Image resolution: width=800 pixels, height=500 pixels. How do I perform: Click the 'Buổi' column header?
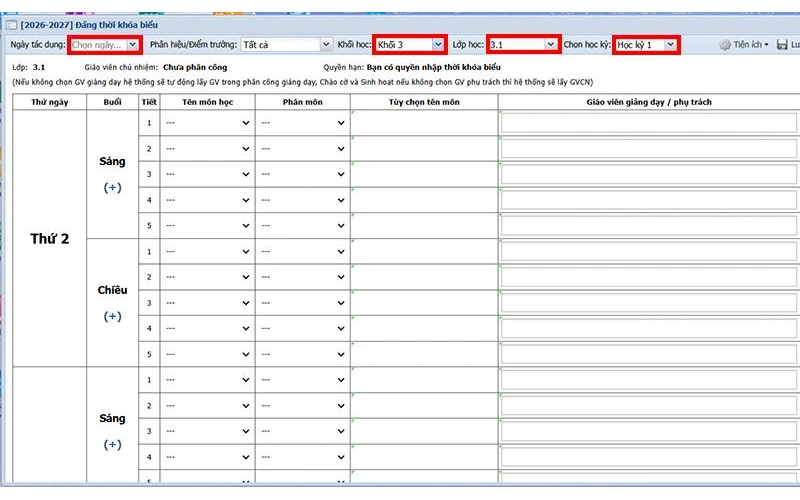point(112,102)
